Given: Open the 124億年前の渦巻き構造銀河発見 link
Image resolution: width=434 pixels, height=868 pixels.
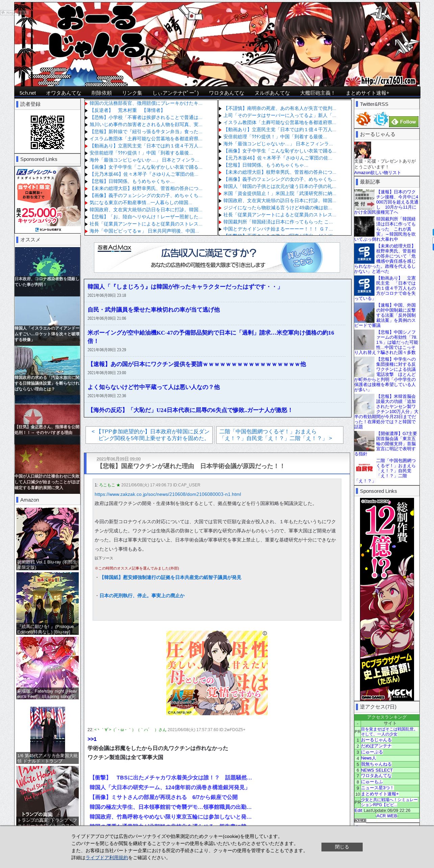Looking at the screenshot, I should 169,787.
